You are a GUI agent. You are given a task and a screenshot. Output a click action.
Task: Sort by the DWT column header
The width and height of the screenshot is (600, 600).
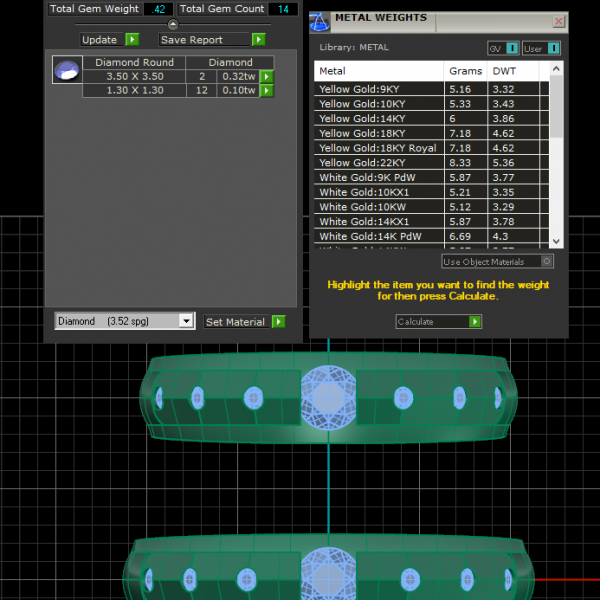[504, 71]
